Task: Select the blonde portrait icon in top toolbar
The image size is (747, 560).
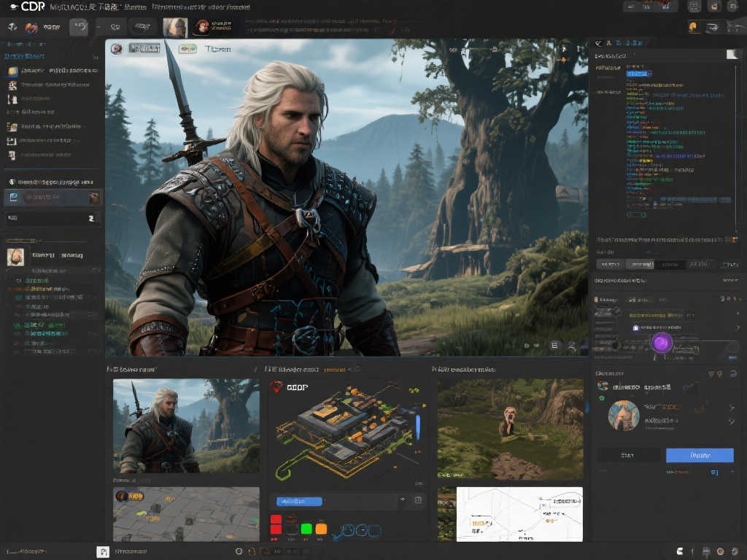Action: tap(174, 28)
